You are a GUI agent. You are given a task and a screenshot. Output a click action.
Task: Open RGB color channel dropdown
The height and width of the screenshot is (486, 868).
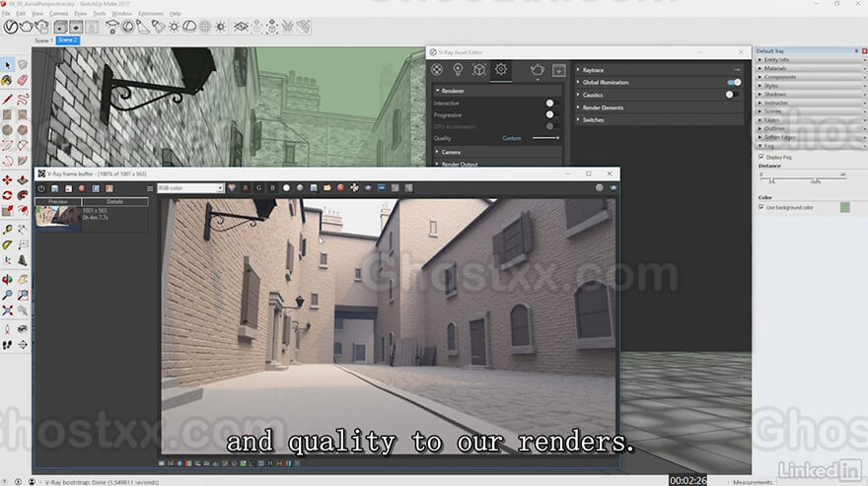189,188
